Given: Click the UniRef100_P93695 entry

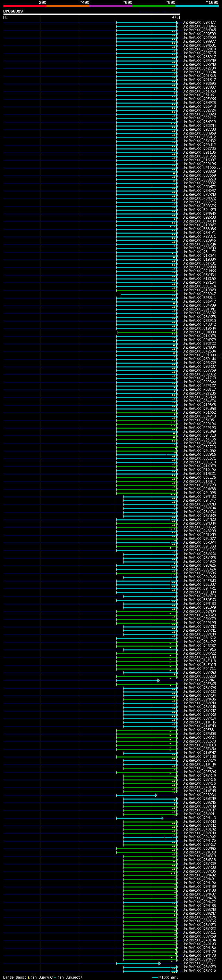Looking at the screenshot, I should coord(199,84).
